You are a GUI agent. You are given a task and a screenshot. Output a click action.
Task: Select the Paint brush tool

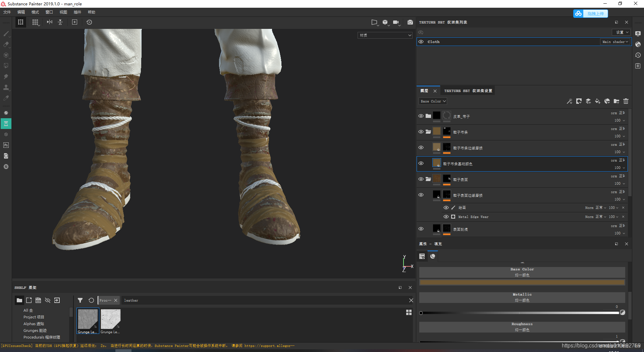[6, 34]
